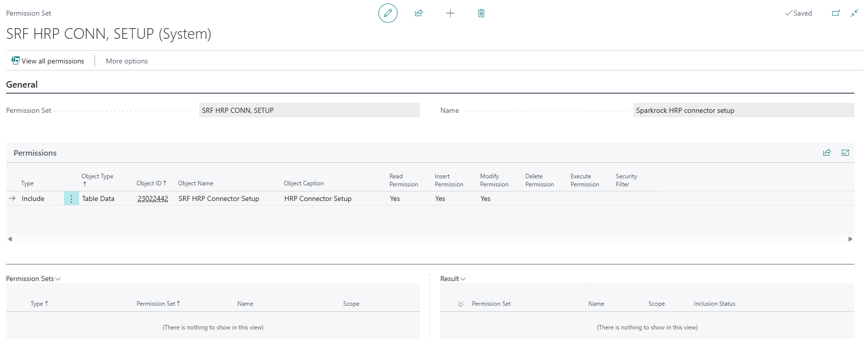Image resolution: width=868 pixels, height=339 pixels.
Task: Sort by Permission Set column in lower-left list
Action: (159, 304)
